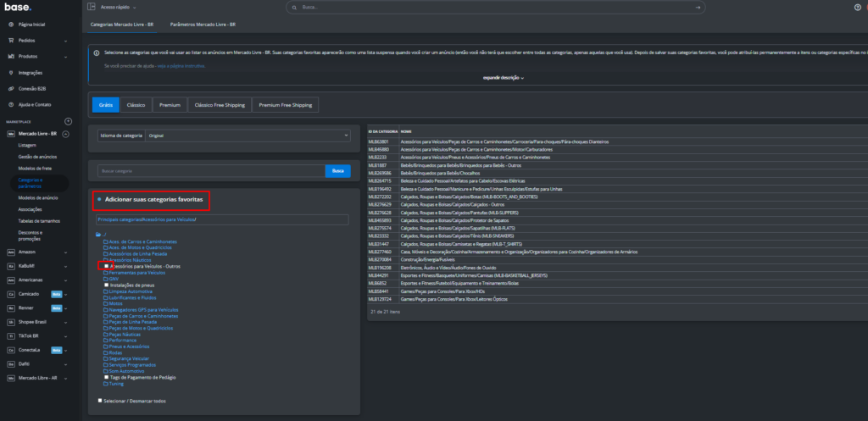Viewport: 868px width, 421px height.
Task: Open Gestão de anúncios in sidebar
Action: coord(36,157)
